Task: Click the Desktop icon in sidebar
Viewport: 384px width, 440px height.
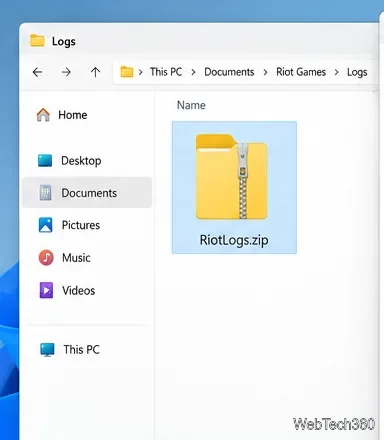Action: (45, 160)
